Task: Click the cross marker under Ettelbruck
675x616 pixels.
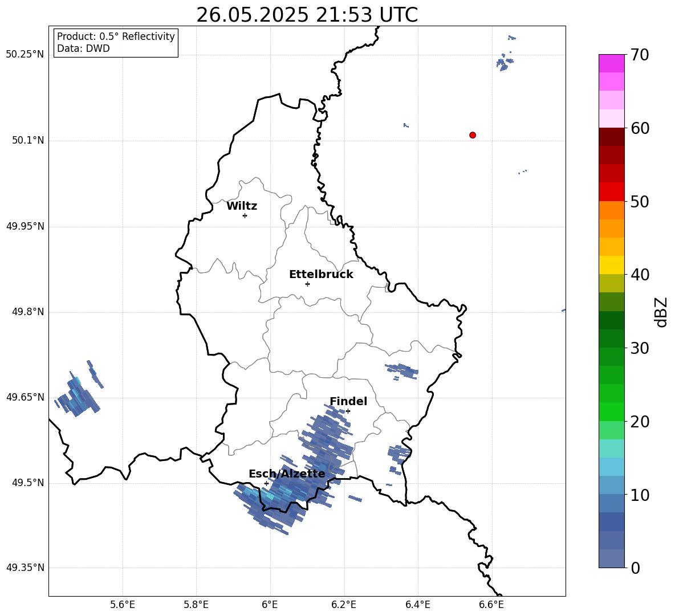Action: 307,284
